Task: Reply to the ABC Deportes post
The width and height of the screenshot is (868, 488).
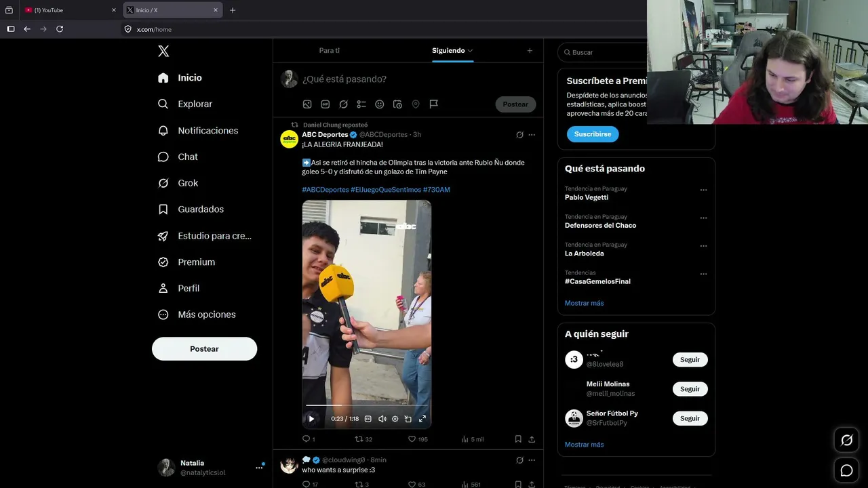Action: click(x=309, y=439)
